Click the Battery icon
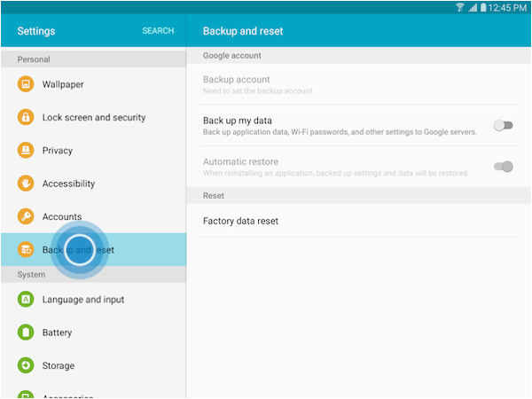This screenshot has width=532, height=399. tap(26, 332)
